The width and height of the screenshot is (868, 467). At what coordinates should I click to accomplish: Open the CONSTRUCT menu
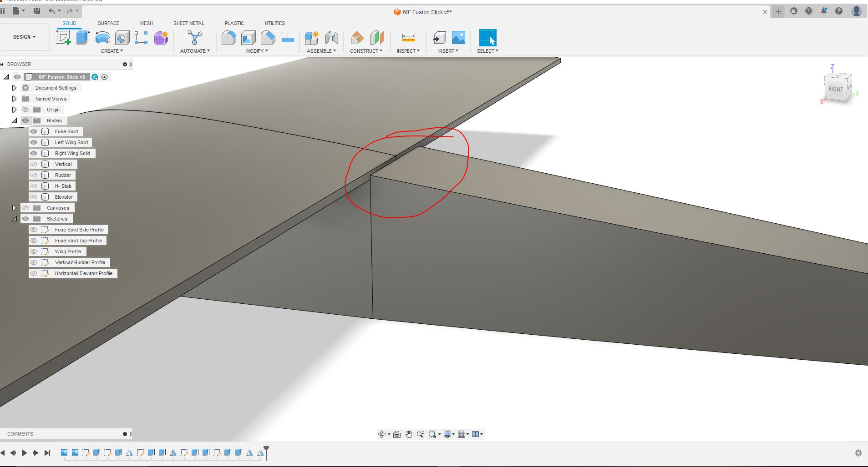366,51
